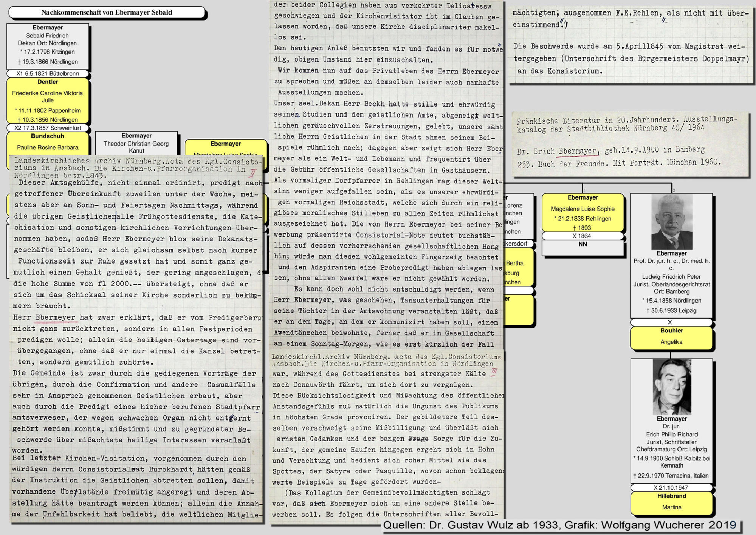Select the NN spouse box
The image size is (756, 535).
pos(582,247)
